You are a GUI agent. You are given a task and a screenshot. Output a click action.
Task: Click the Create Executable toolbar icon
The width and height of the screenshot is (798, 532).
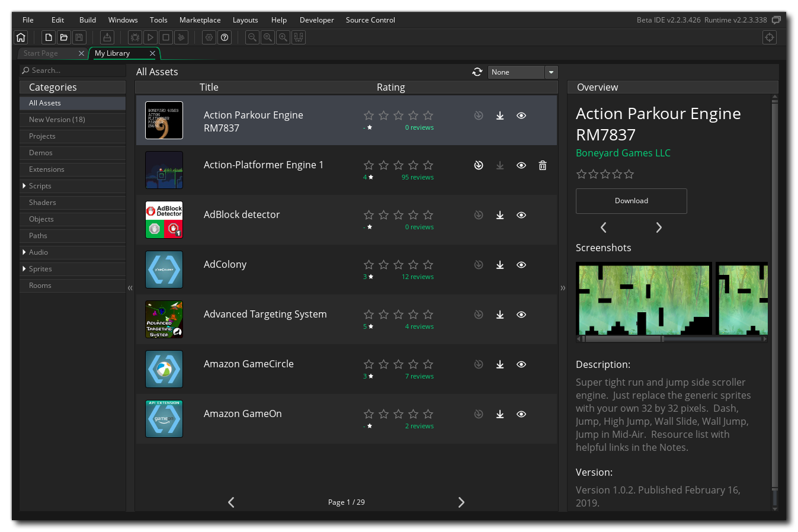(x=107, y=37)
